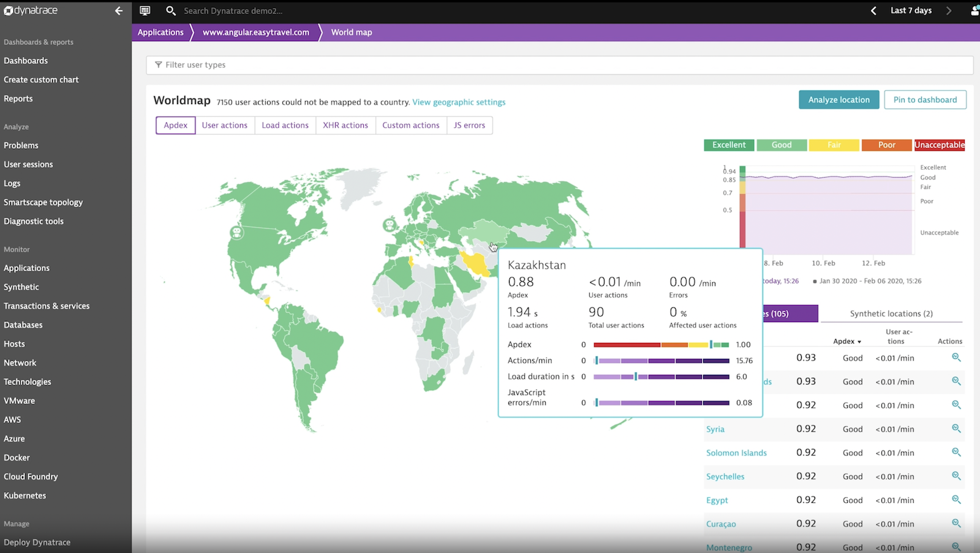This screenshot has width=980, height=553.
Task: Toggle the Excellent apdex legend filter
Action: [x=728, y=145]
